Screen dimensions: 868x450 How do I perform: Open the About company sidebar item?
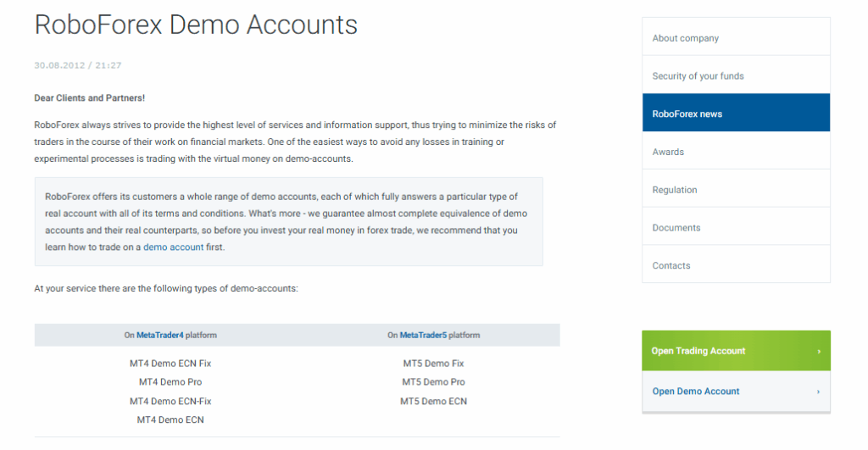coord(736,37)
